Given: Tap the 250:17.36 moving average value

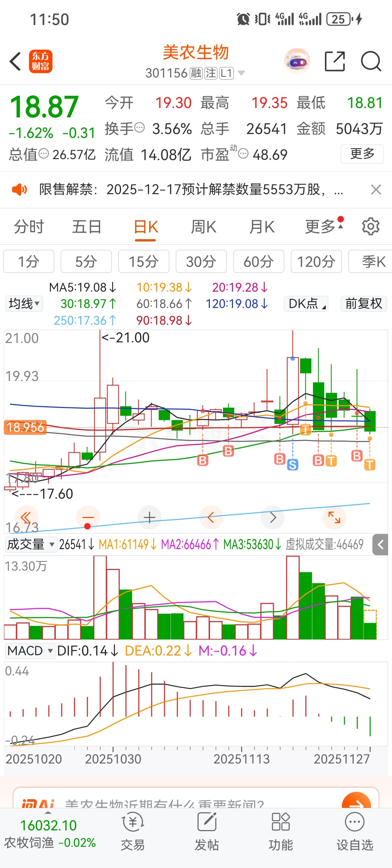Looking at the screenshot, I should [85, 321].
